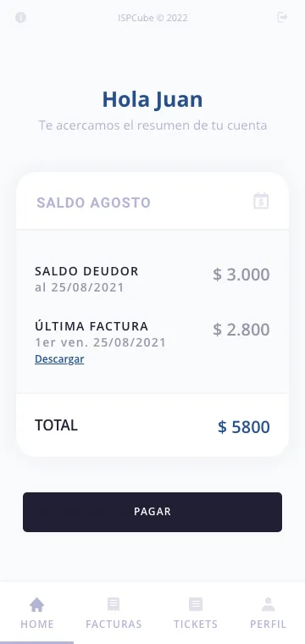Click the $ 5800 total amount
This screenshot has height=644, width=305.
click(244, 427)
